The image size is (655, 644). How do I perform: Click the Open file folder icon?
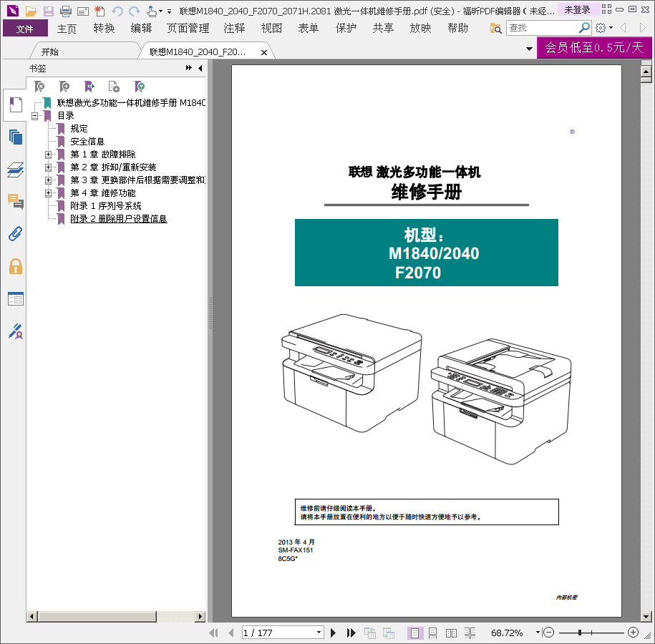click(31, 11)
